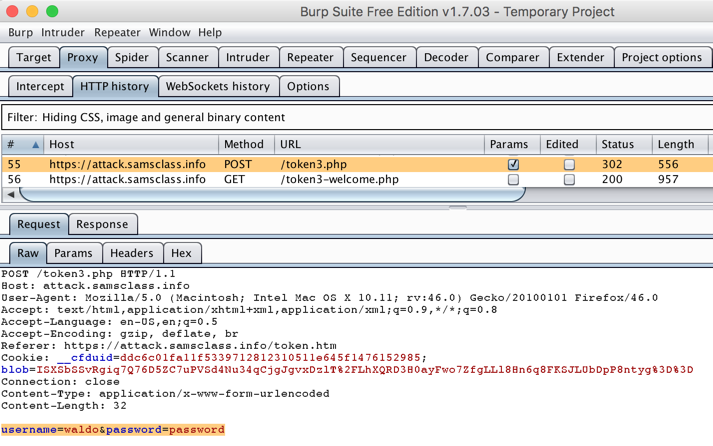
Task: Click the horizontal scrollbar under the history table
Action: point(270,194)
